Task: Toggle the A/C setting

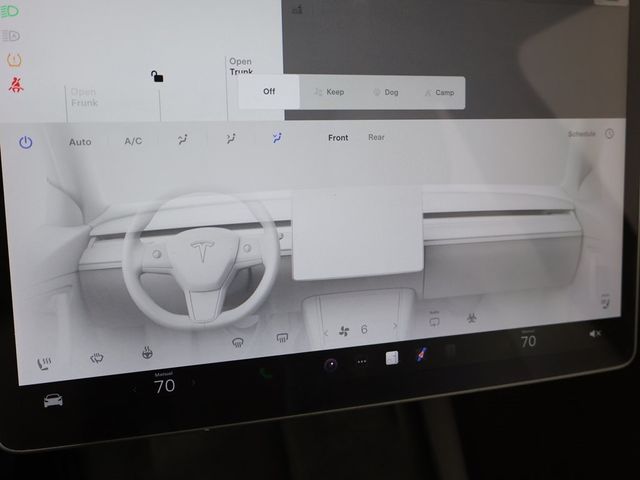Action: coord(133,141)
